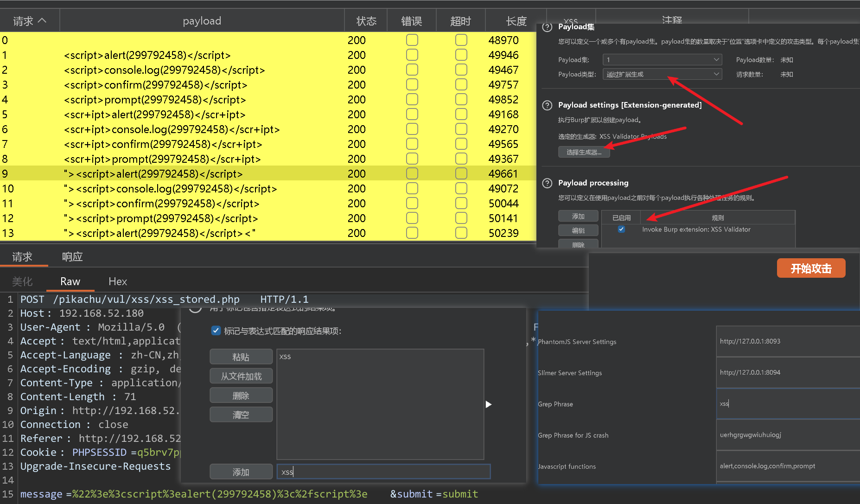Click the Cookie: PHPSESSID header line
The image size is (860, 504).
coord(100,453)
